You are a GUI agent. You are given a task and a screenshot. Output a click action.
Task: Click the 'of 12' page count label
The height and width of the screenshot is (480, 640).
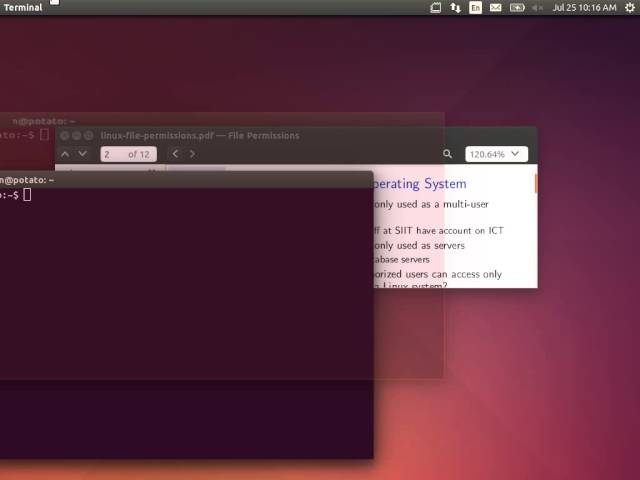(139, 154)
